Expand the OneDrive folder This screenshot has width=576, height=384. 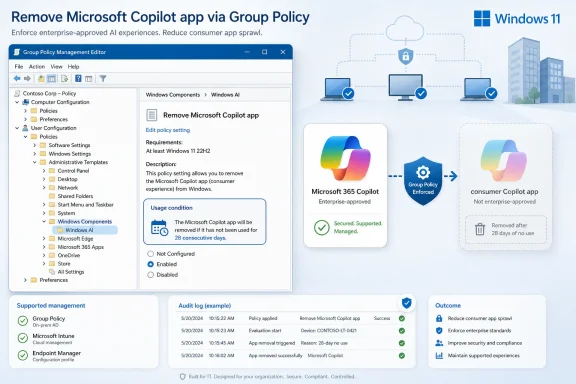tap(44, 255)
